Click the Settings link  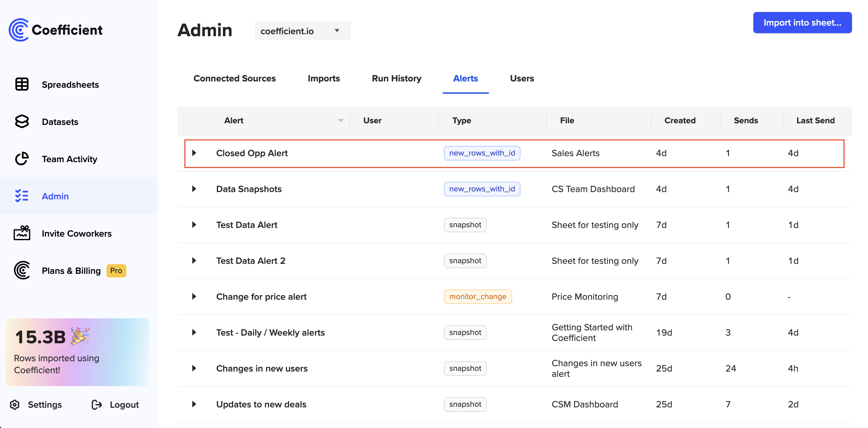45,404
